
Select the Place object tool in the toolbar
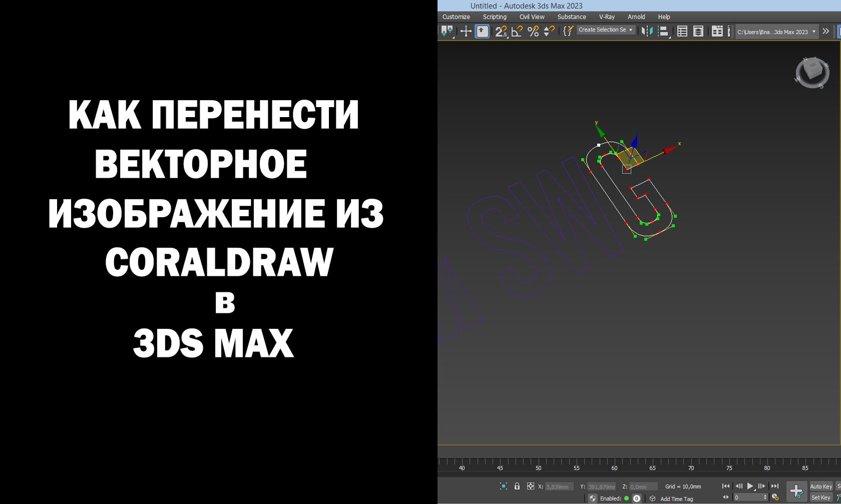point(447,32)
